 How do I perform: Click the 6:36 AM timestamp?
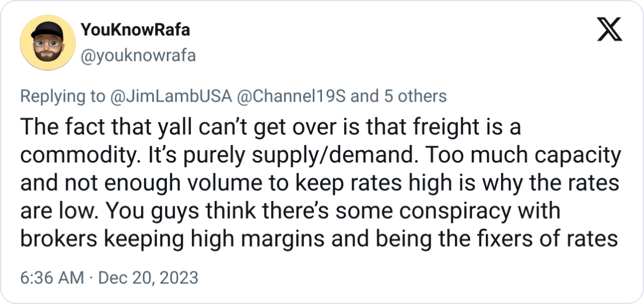52,277
